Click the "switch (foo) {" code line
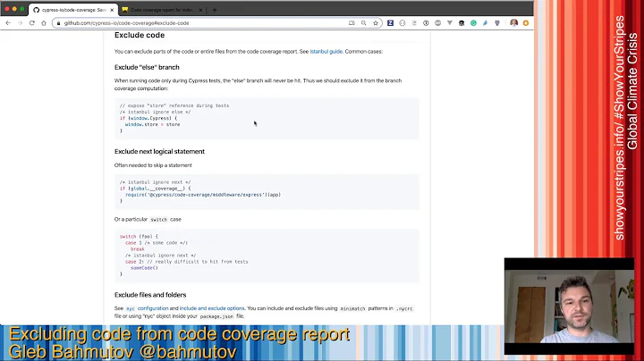The height and width of the screenshot is (361, 644). (139, 236)
